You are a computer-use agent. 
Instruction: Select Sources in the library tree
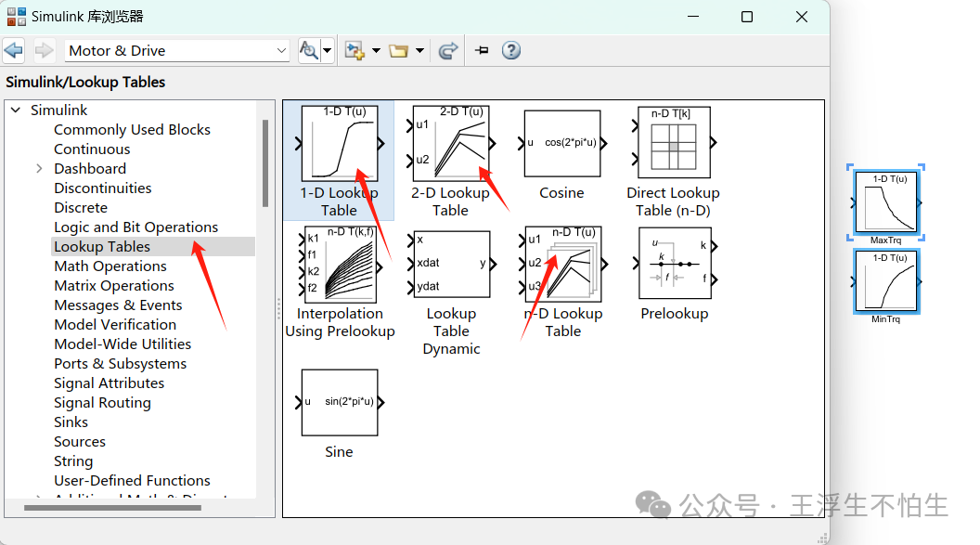(x=80, y=441)
